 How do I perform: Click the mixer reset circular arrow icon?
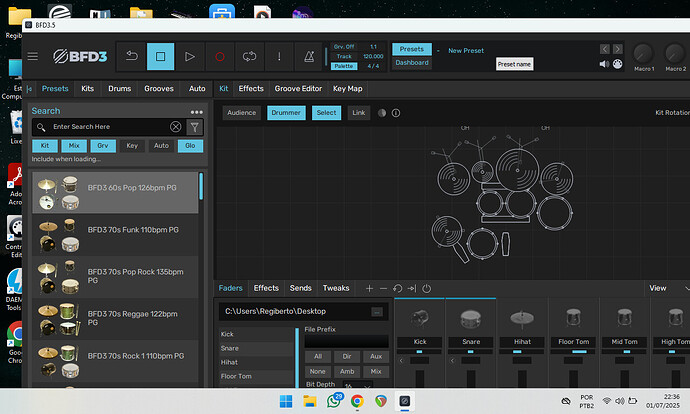click(x=397, y=289)
